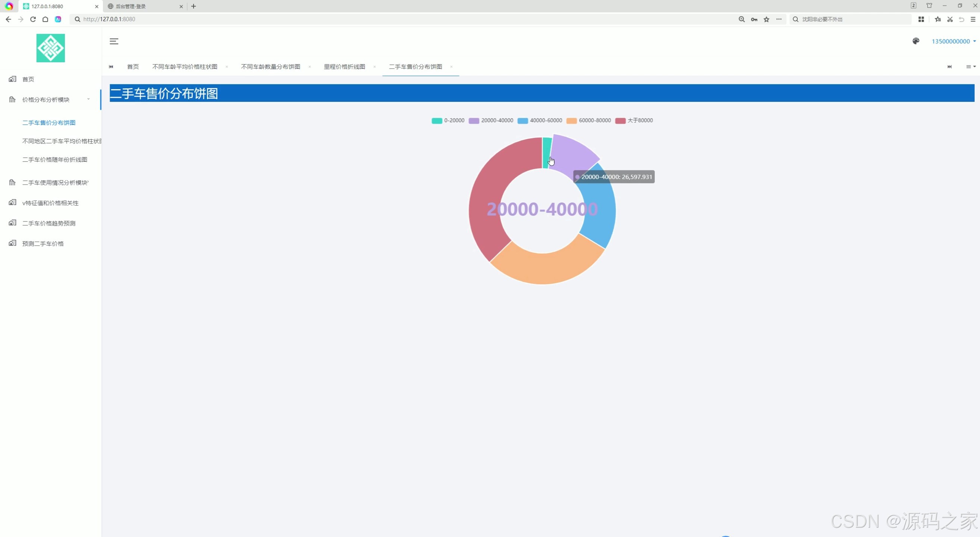Switch to the 不同车龄数量分布饼图 tab
Viewport: 980px width, 537px height.
270,66
